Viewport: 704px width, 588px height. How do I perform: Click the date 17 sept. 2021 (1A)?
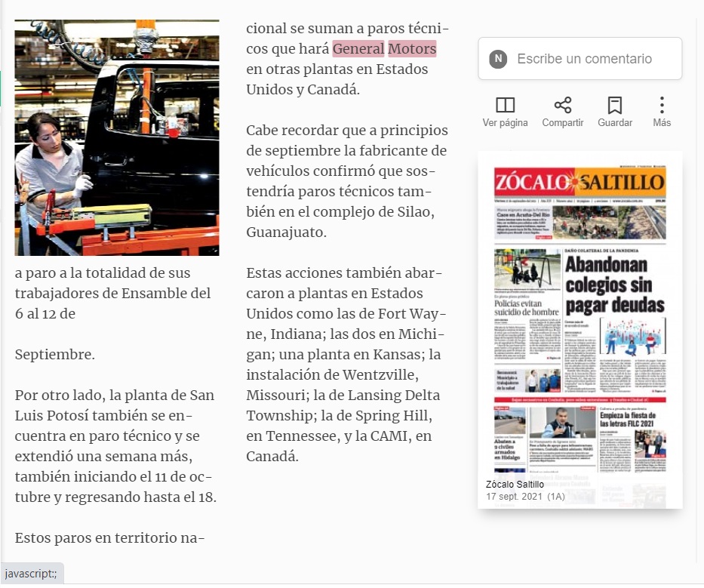click(x=525, y=497)
